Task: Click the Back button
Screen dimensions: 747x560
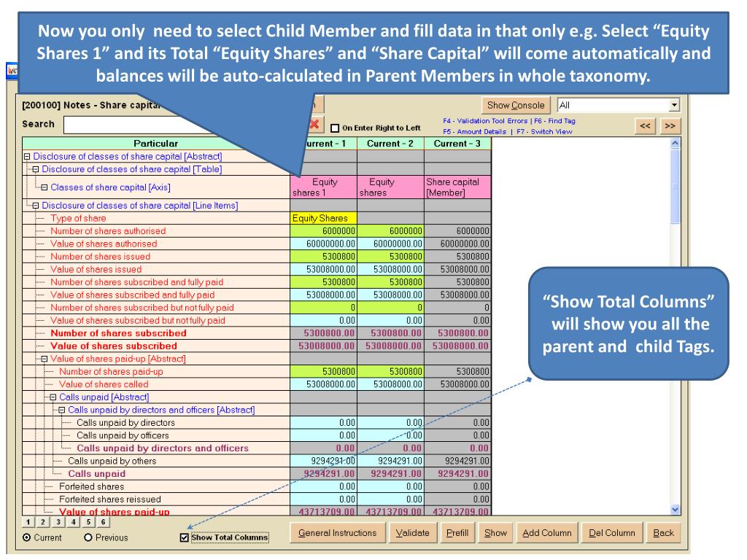Action: [664, 533]
